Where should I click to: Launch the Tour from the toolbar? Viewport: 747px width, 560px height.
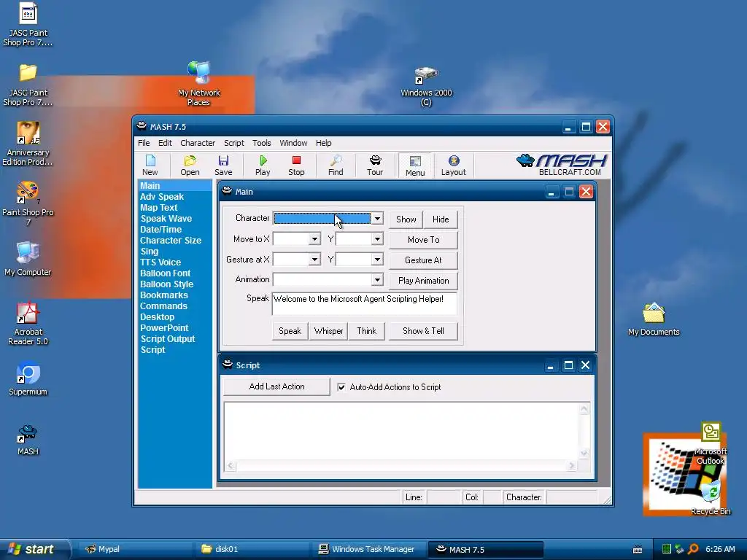(375, 166)
